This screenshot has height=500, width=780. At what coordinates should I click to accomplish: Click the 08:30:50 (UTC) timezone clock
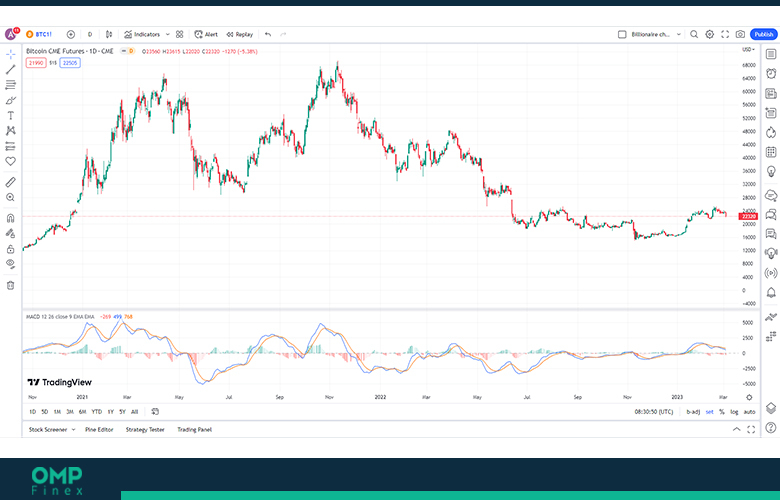coord(653,411)
